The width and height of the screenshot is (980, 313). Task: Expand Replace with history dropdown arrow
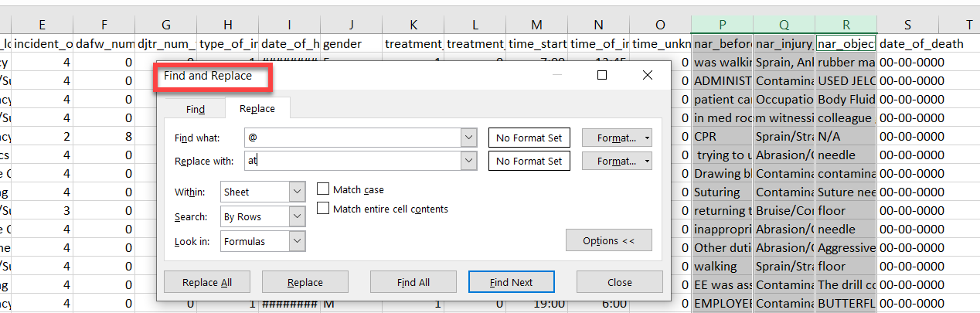point(468,161)
